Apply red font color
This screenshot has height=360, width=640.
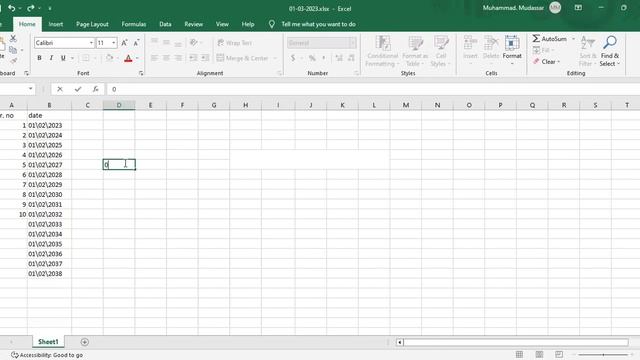click(128, 58)
